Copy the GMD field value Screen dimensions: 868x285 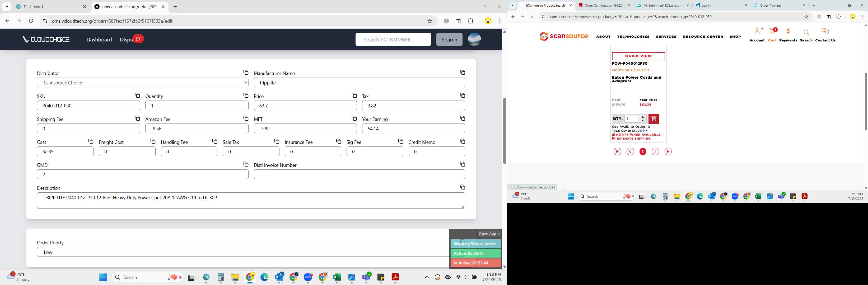[246, 164]
